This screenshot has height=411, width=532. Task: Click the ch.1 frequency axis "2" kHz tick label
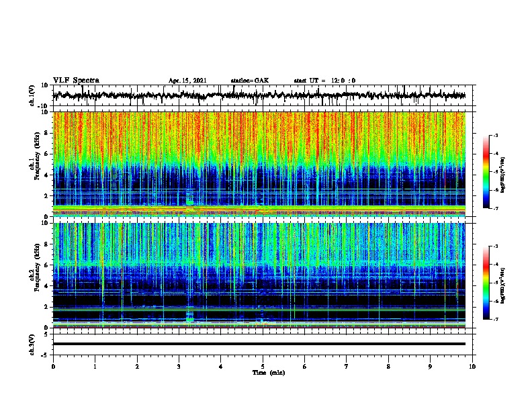pyautogui.click(x=46, y=196)
